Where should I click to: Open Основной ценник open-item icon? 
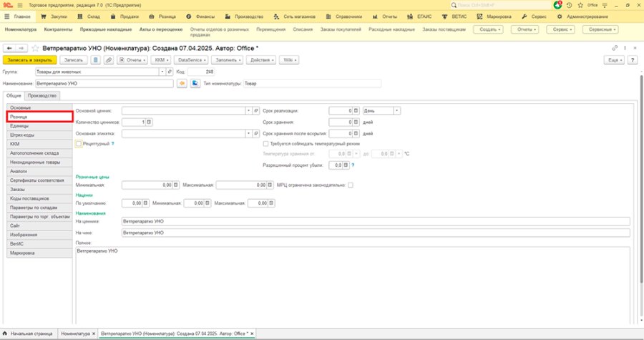[256, 111]
